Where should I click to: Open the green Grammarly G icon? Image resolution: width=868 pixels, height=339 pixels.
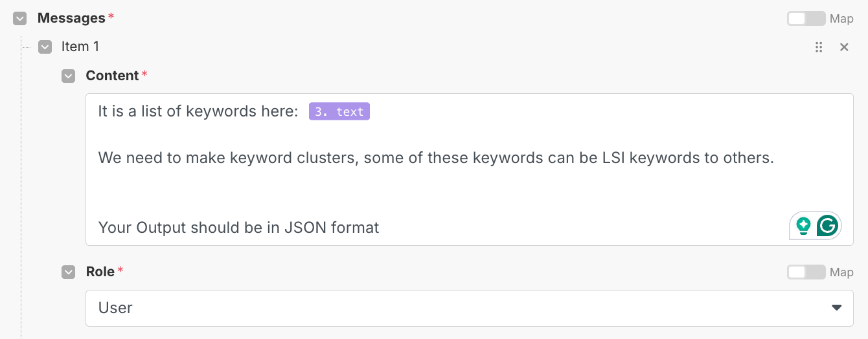pyautogui.click(x=827, y=226)
